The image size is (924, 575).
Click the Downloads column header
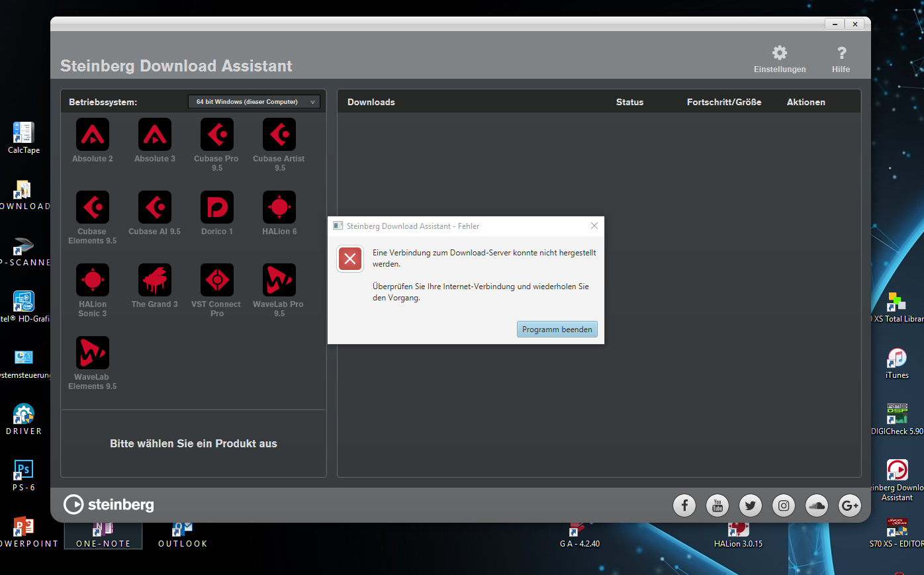371,102
